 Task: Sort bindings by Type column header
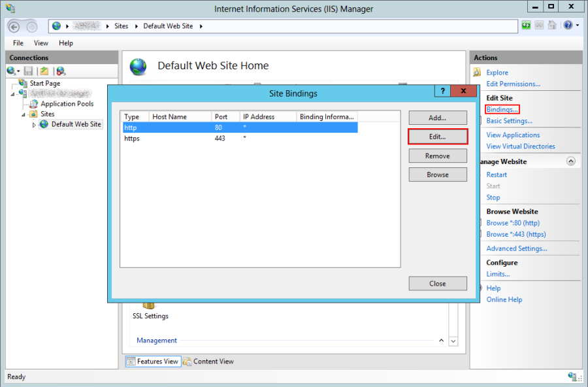point(135,117)
